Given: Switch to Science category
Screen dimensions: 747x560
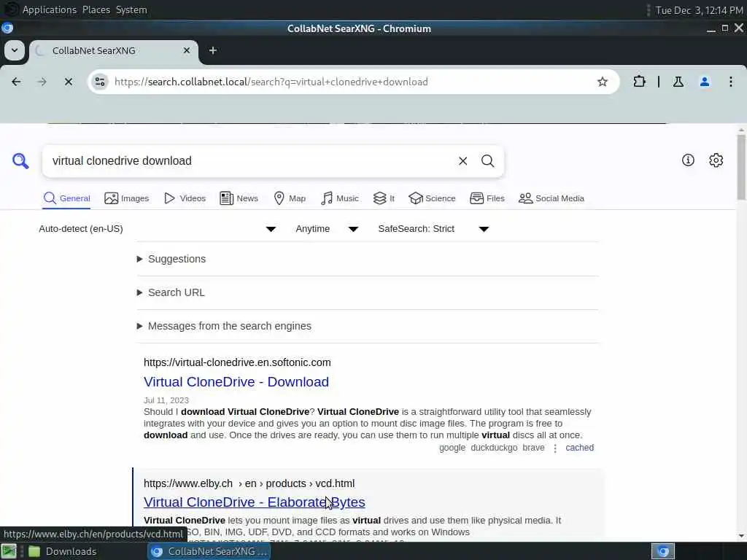Looking at the screenshot, I should pyautogui.click(x=432, y=198).
